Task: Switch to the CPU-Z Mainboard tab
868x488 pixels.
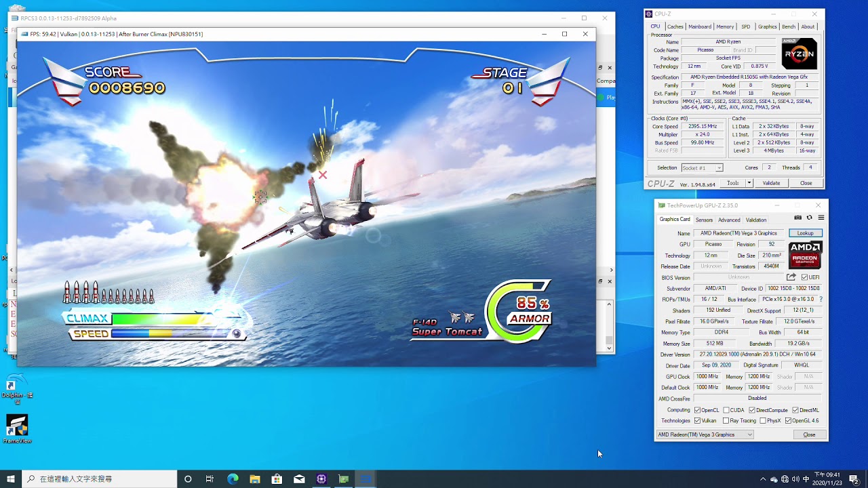Action: pyautogui.click(x=700, y=26)
